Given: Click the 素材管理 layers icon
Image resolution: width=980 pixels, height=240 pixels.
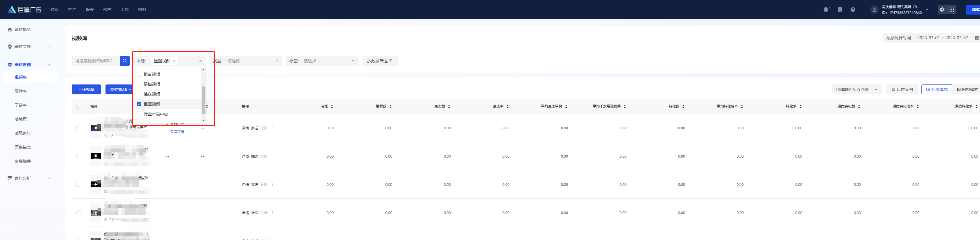Looking at the screenshot, I should [10, 65].
